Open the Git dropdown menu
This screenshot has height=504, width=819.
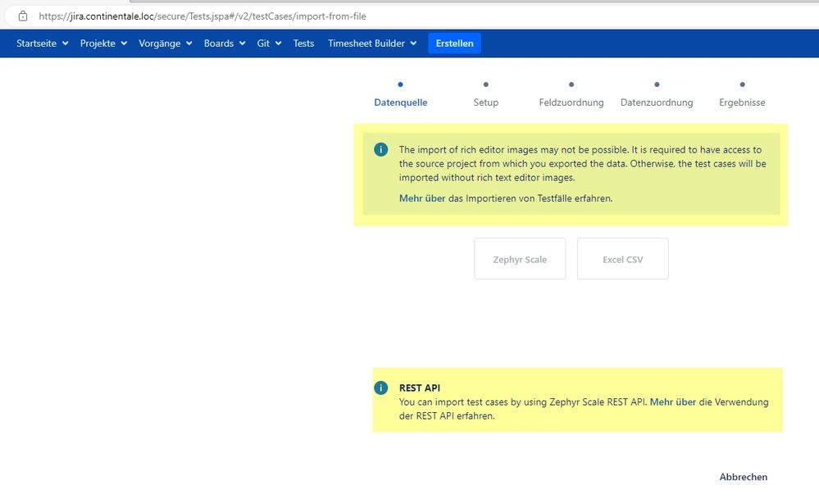point(269,43)
